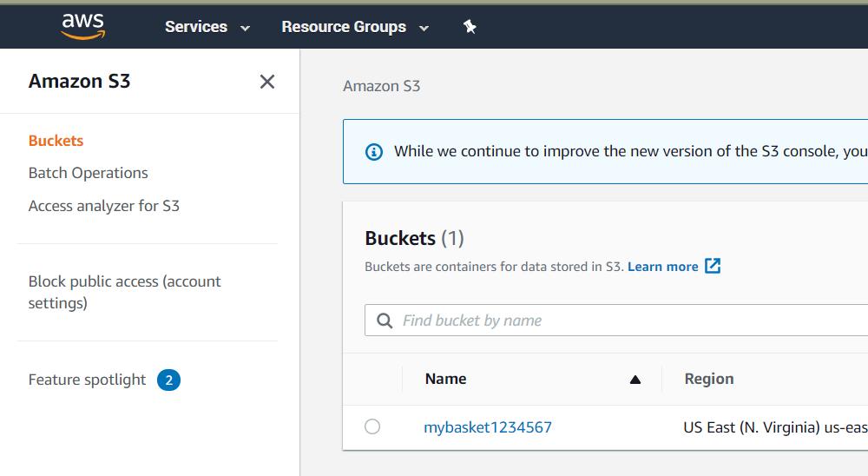Click the Buckets (1) heading
The height and width of the screenshot is (476, 868).
(414, 238)
